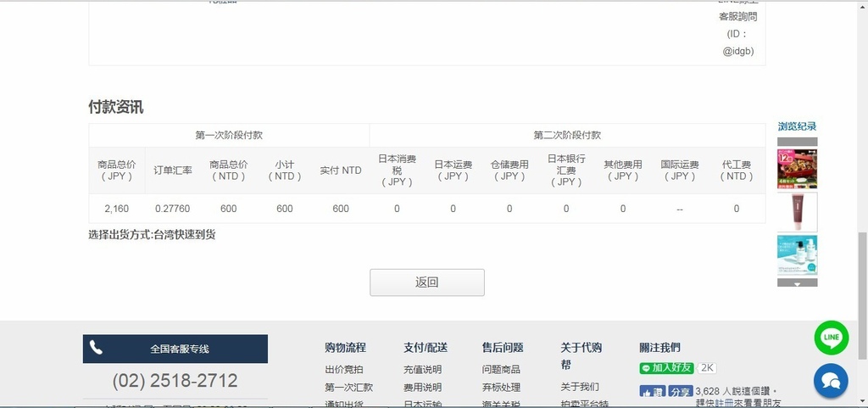Open the red bento 12 item thumbnail
This screenshot has height=408, width=868.
click(797, 169)
